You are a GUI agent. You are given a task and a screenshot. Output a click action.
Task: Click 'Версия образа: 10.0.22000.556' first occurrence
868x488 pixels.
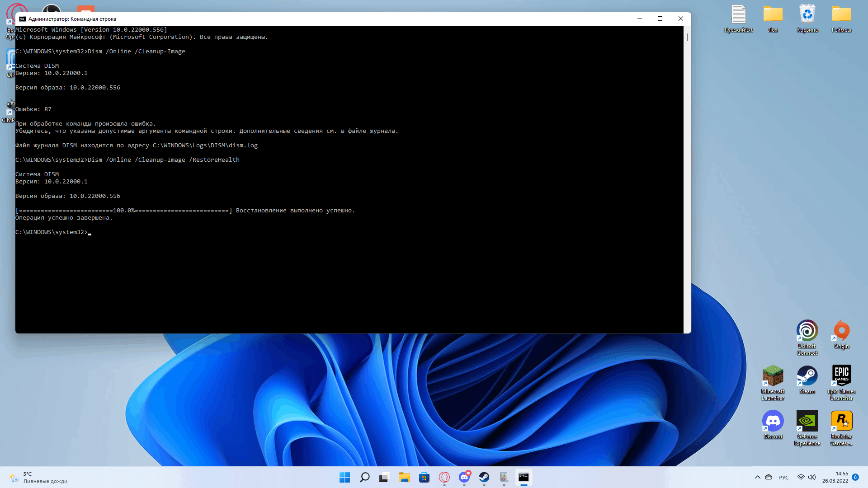point(68,88)
